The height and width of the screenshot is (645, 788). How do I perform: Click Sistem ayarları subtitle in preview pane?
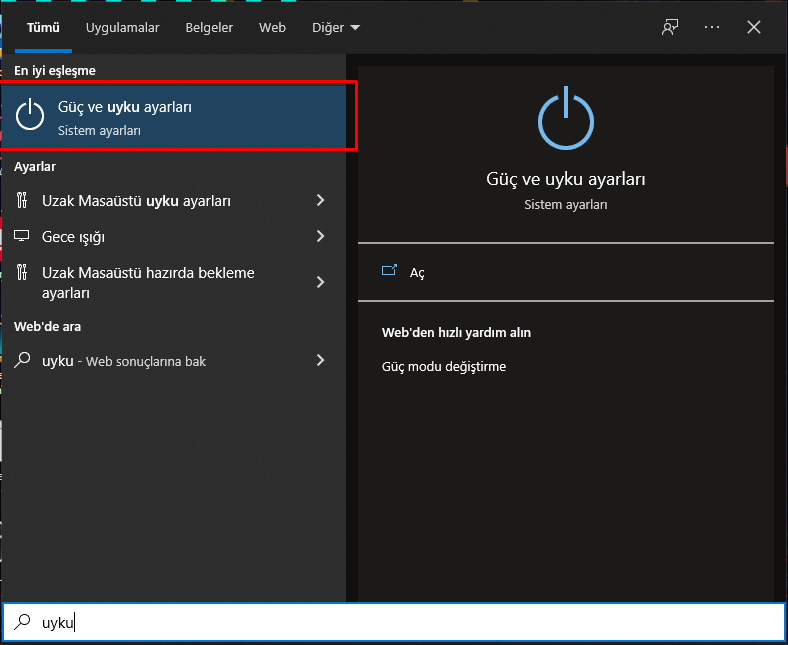click(x=566, y=205)
